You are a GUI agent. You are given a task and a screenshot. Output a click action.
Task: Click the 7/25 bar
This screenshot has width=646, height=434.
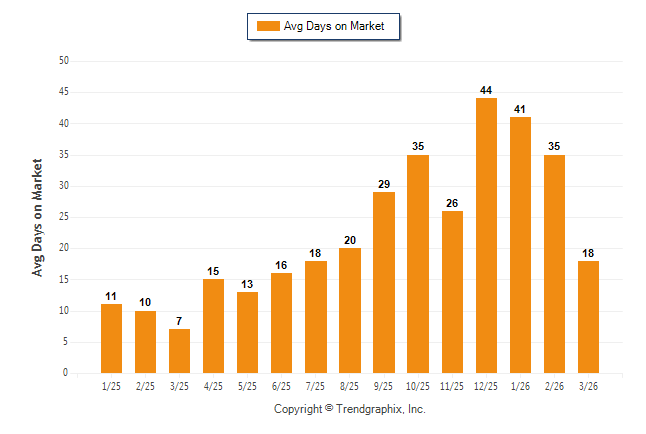click(x=316, y=316)
